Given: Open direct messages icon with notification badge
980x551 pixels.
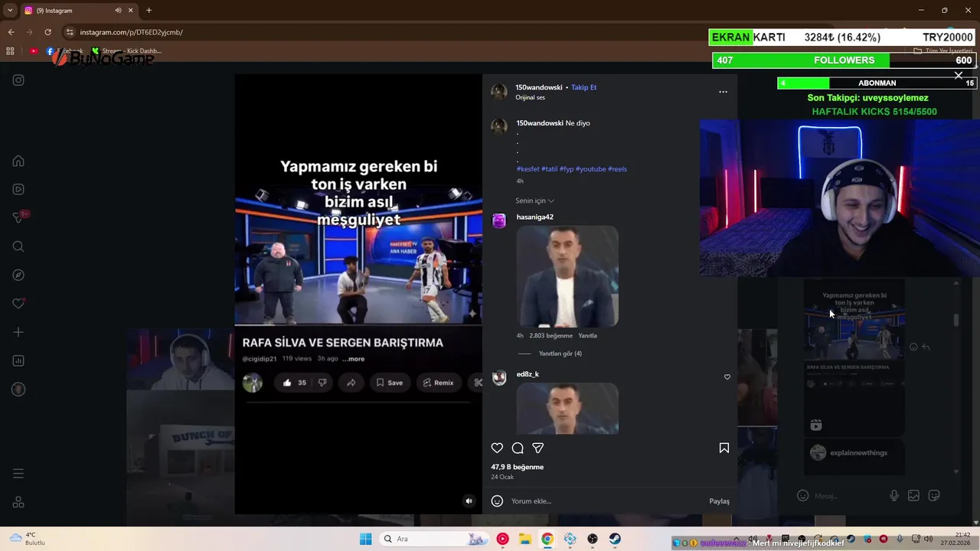Looking at the screenshot, I should pos(18,218).
